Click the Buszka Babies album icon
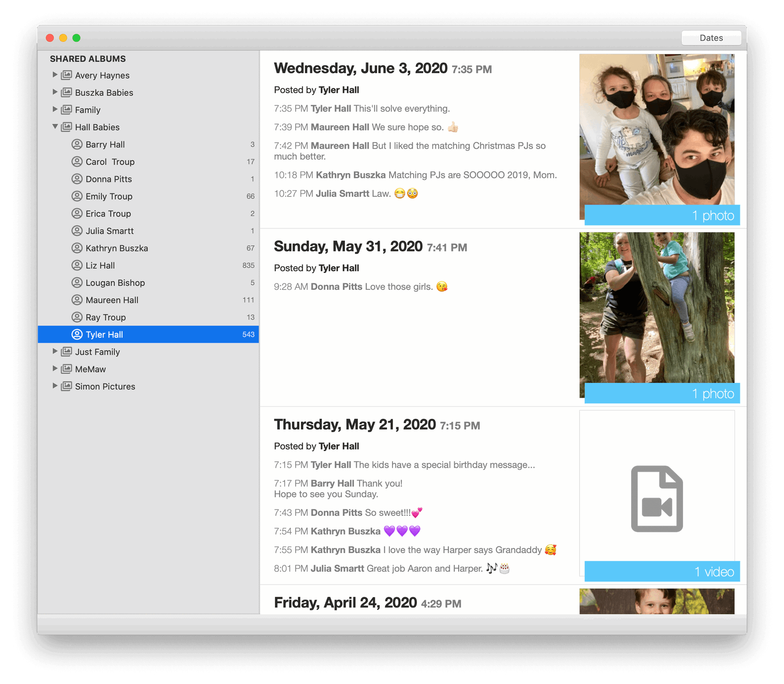This screenshot has width=784, height=684. (67, 92)
